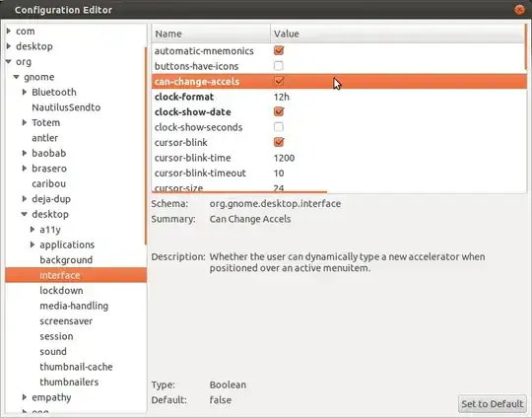Select the background tree item
The height and width of the screenshot is (418, 532).
coord(66,260)
